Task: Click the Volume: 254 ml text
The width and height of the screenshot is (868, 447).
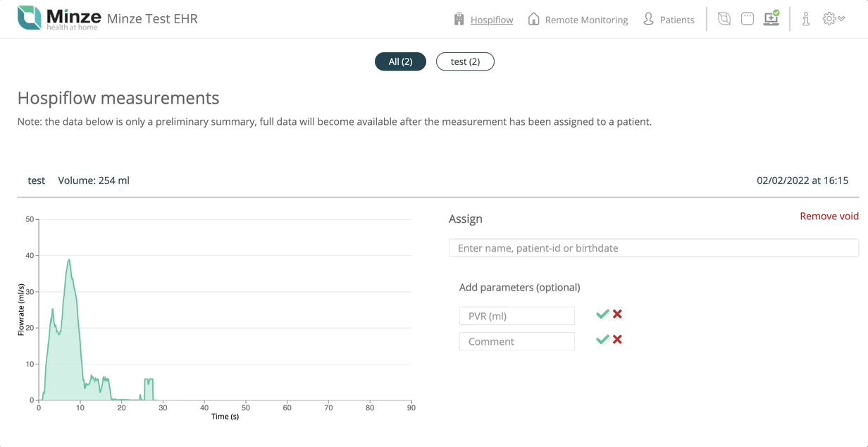Action: 94,180
